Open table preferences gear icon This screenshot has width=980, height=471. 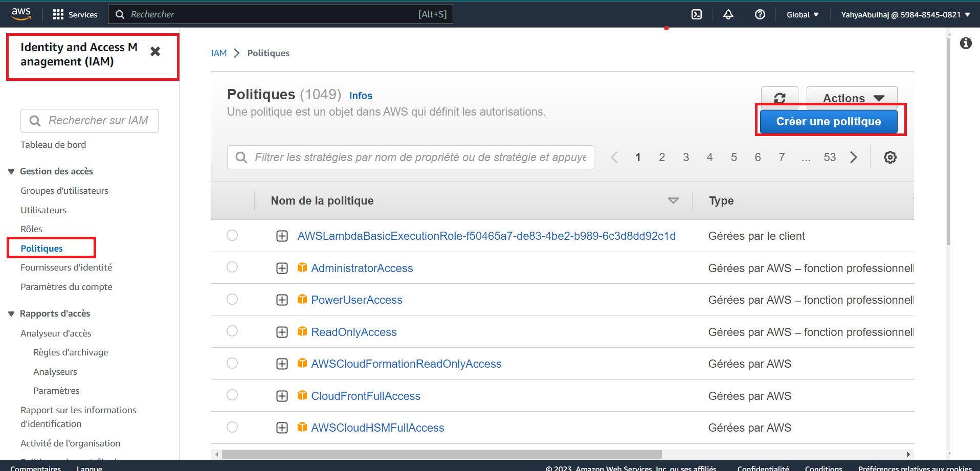coord(890,157)
